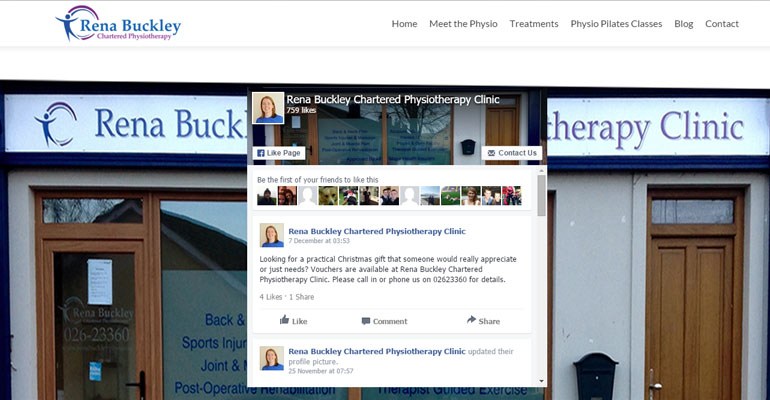Go to the Home menu item
Image resolution: width=770 pixels, height=400 pixels.
tap(404, 24)
